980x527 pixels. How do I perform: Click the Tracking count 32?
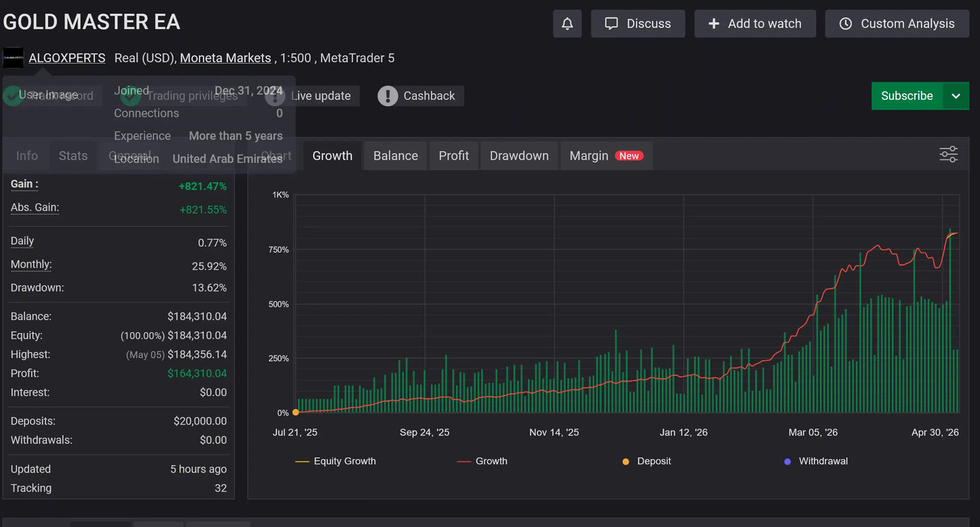(x=220, y=488)
